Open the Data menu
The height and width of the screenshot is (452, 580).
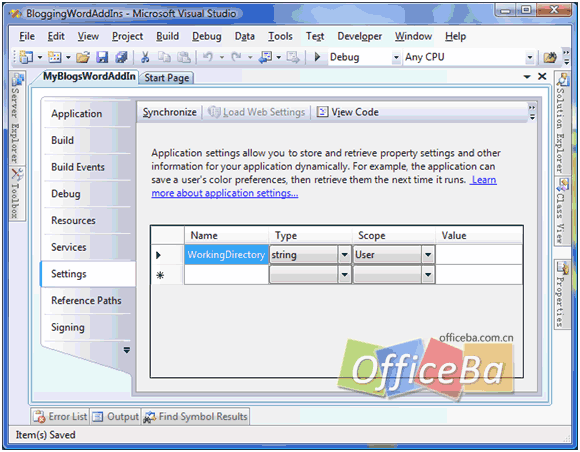click(245, 36)
